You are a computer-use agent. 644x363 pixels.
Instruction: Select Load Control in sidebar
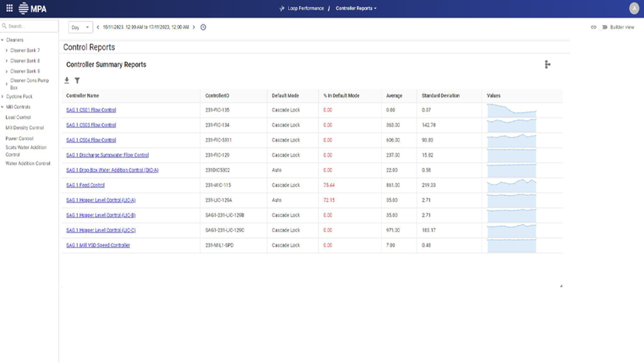18,117
